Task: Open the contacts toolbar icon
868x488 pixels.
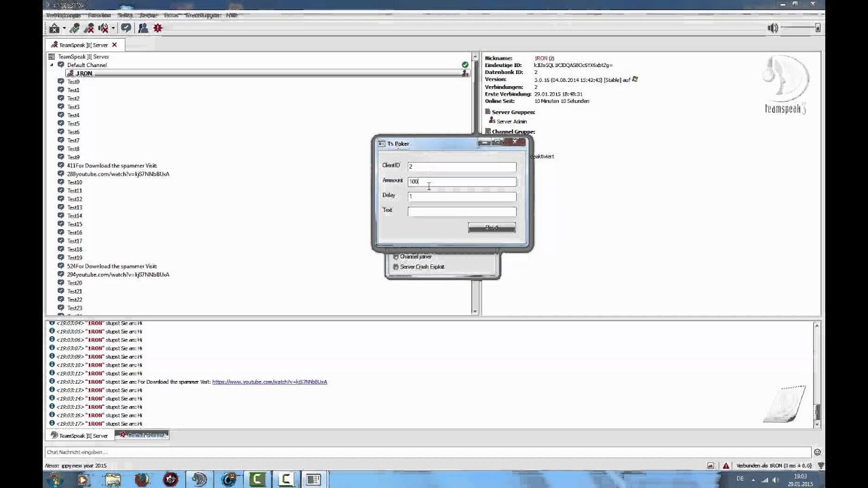Action: (x=143, y=28)
